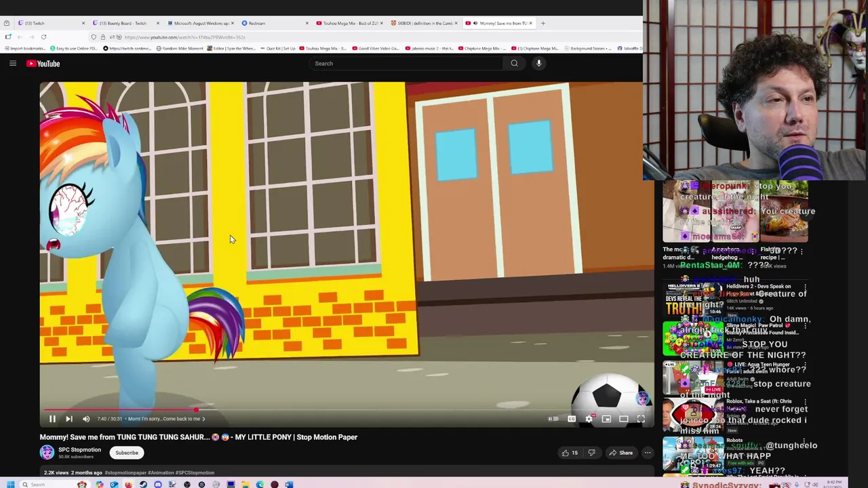Go to the YouTube home logo
This screenshot has width=868, height=488.
pos(43,64)
